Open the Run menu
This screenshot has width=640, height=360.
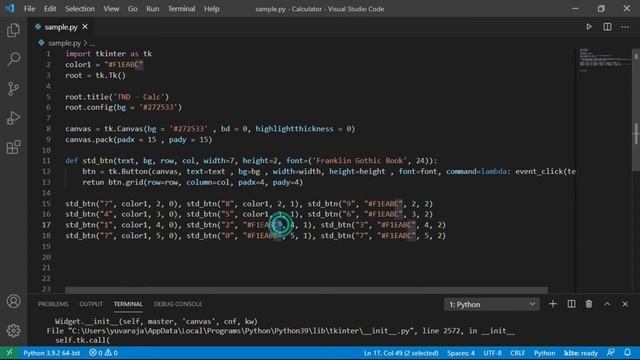click(x=153, y=9)
